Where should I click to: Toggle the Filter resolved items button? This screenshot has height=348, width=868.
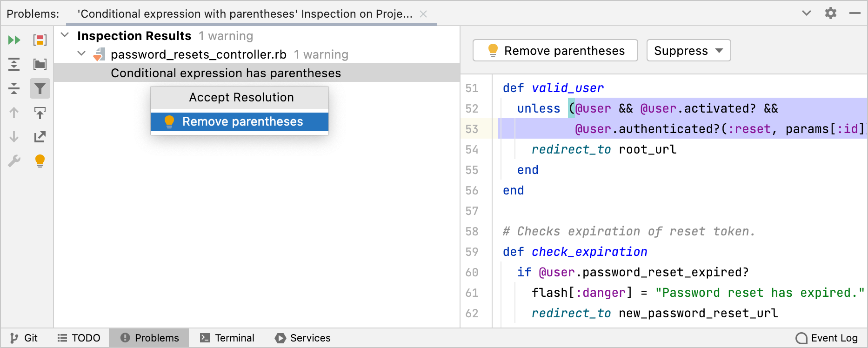pos(40,88)
